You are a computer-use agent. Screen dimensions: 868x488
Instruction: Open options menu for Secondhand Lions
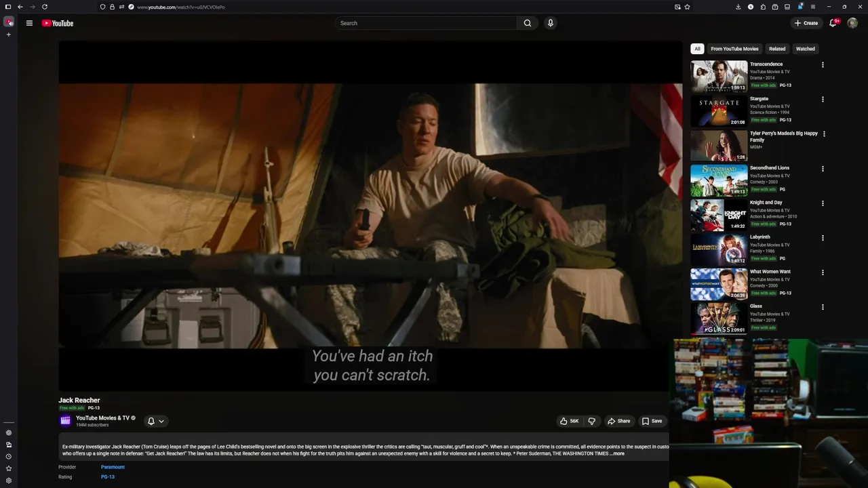823,169
